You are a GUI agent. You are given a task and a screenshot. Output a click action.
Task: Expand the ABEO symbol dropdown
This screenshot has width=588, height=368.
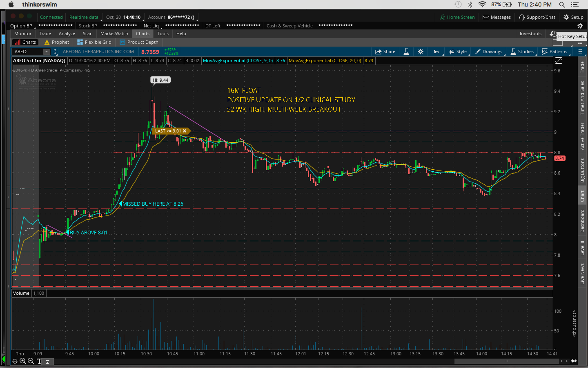[x=46, y=52]
